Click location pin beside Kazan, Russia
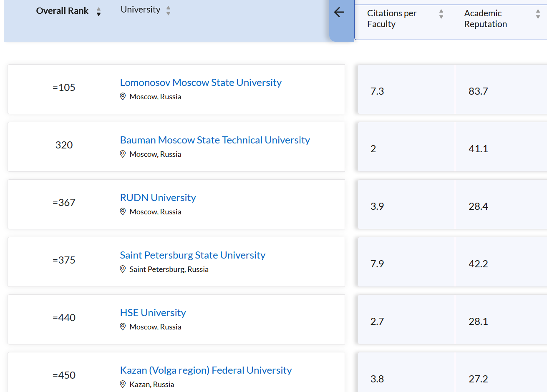The width and height of the screenshot is (547, 392). (x=123, y=384)
